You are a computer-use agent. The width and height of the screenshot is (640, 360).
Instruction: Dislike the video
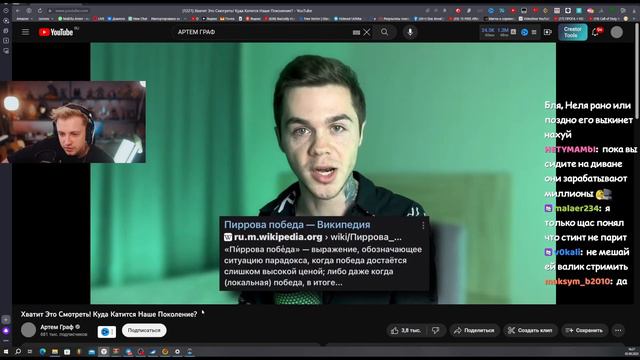436,330
